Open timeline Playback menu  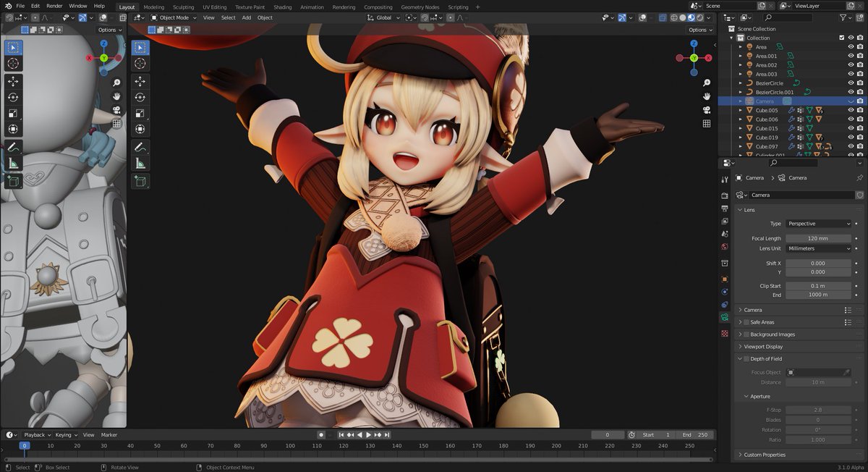tap(37, 435)
